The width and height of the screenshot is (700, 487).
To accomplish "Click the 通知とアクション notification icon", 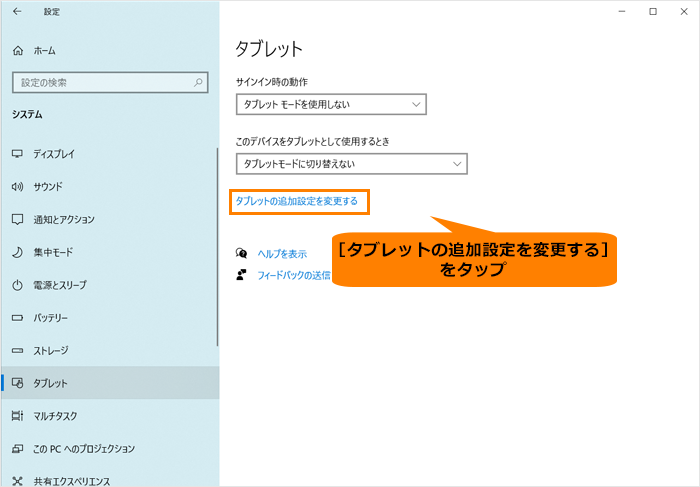I will click(x=17, y=219).
